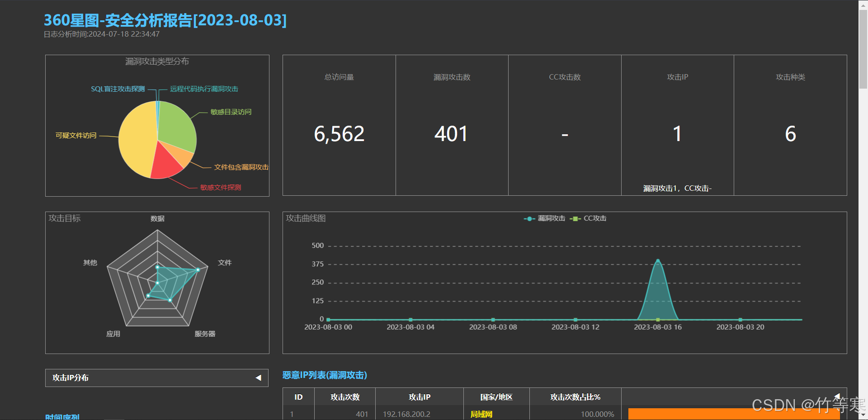The image size is (868, 420).
Task: Click the 服务器 radar axis label
Action: tap(205, 334)
